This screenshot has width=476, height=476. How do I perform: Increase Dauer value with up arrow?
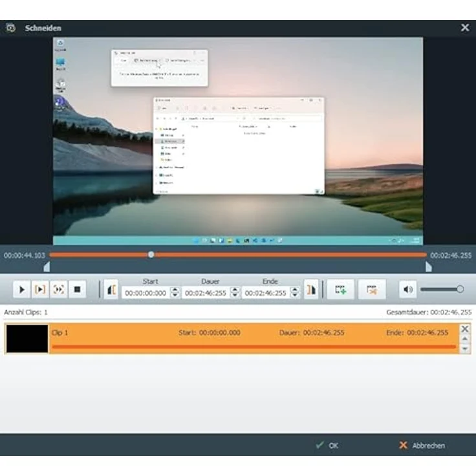click(x=235, y=290)
